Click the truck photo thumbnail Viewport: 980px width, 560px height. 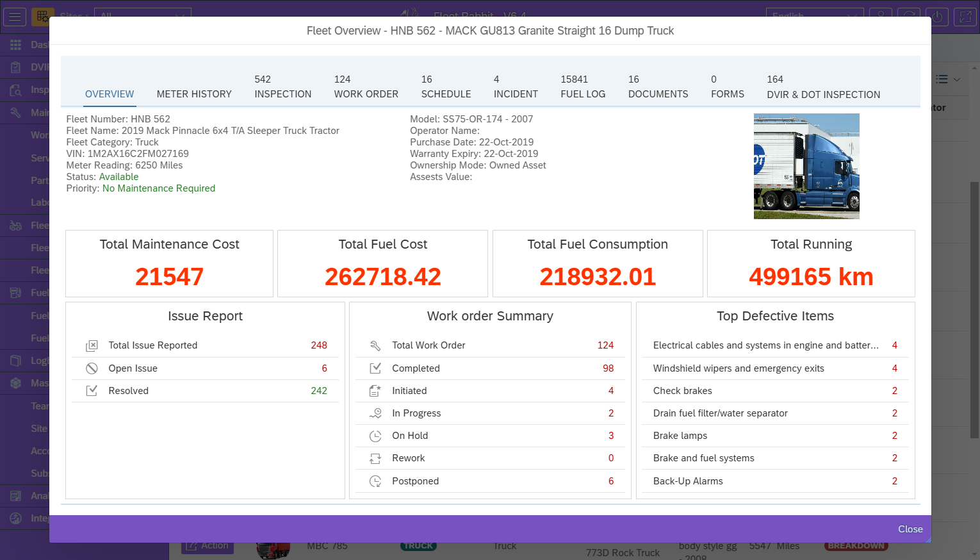pyautogui.click(x=806, y=166)
